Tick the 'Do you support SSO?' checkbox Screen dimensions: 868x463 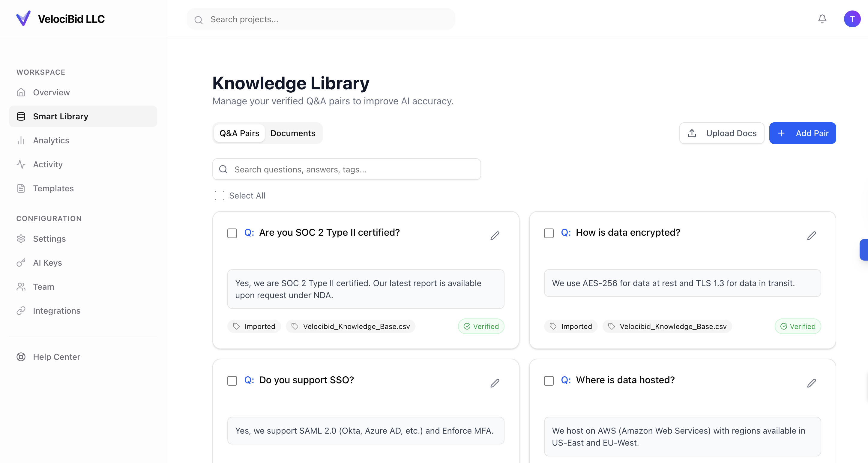(232, 381)
